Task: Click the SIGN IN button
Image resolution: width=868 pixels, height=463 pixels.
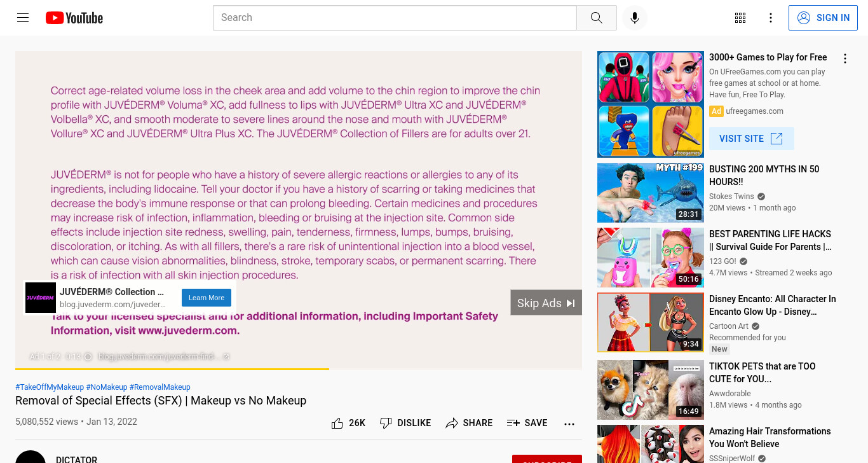Action: 823,18
